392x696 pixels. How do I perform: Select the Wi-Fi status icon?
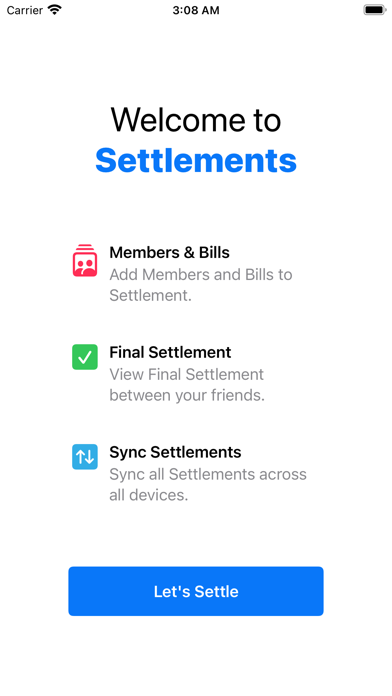point(55,10)
